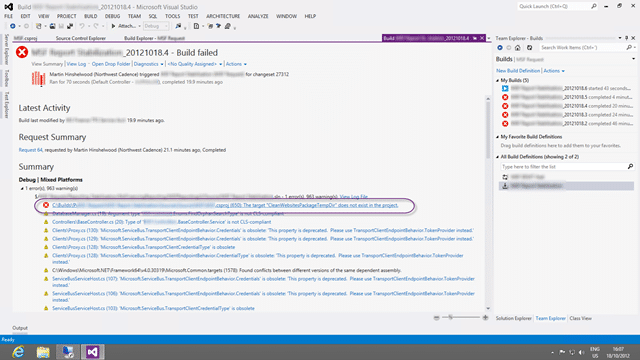Open the Debug configuration combo box
Screen dimensions: 640x360
pos(156,26)
